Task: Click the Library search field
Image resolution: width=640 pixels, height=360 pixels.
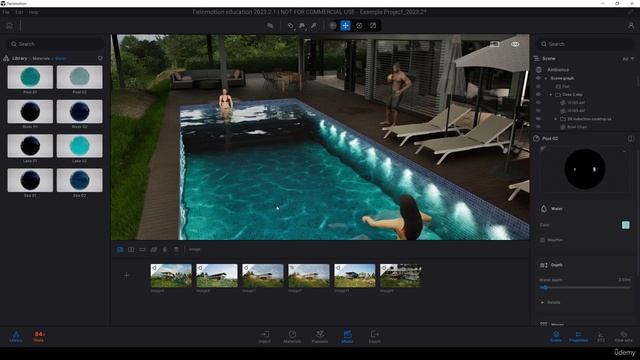Action: (55, 44)
